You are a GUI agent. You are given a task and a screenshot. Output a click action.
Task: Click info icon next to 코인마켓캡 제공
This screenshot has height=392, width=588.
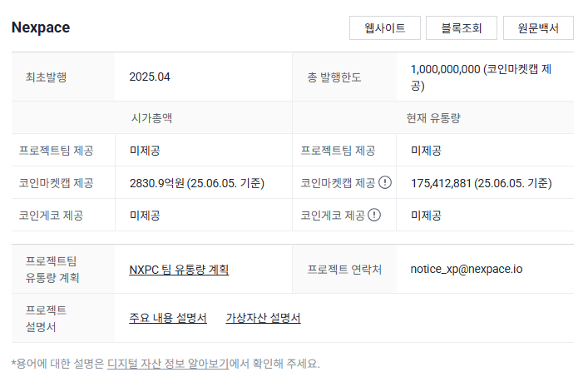(x=385, y=182)
